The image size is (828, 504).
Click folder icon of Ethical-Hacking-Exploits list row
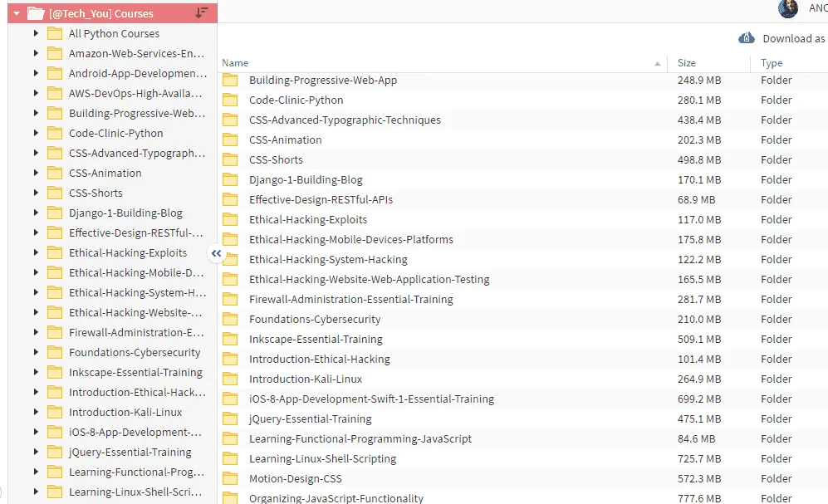coord(230,219)
